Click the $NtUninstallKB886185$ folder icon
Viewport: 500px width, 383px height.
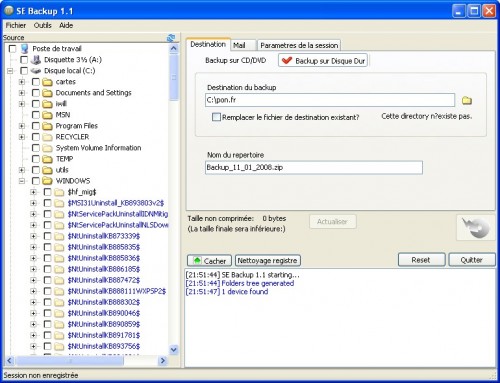tap(59, 269)
